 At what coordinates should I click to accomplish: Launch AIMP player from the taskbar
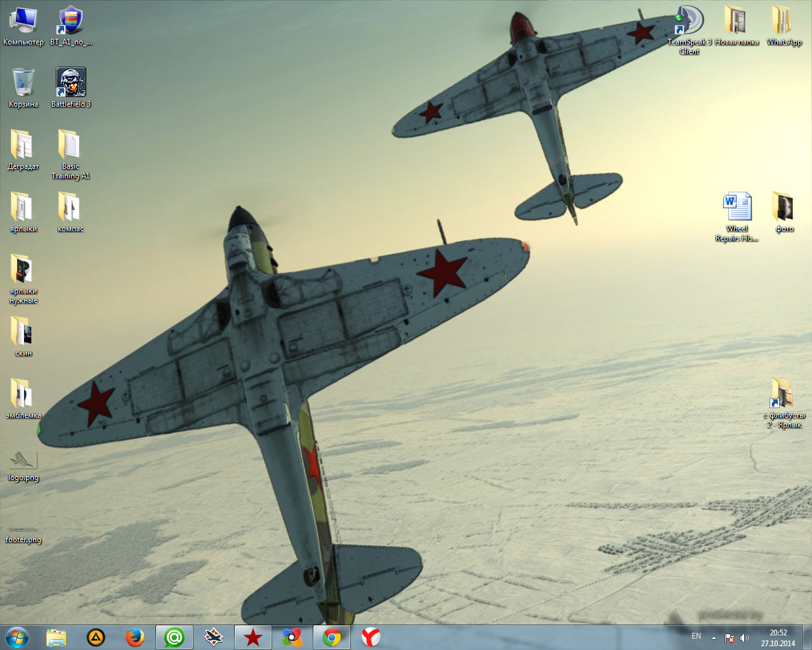[x=96, y=637]
